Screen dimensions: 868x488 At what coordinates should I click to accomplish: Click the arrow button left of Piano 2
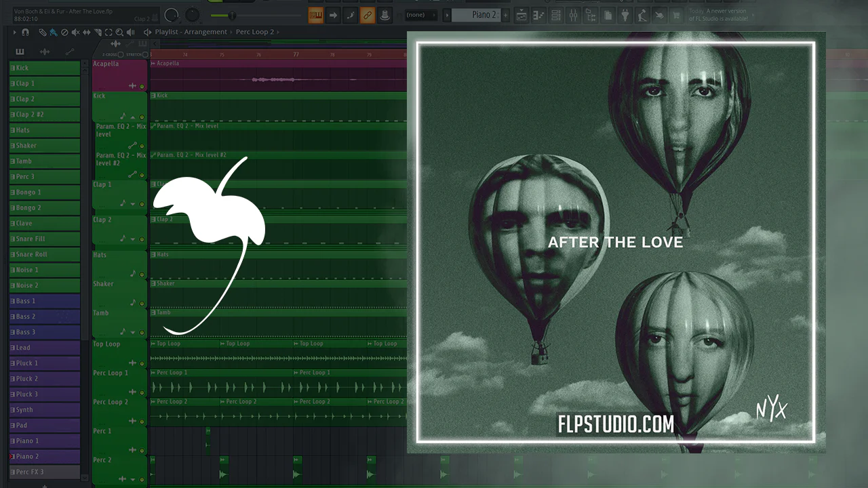(447, 15)
